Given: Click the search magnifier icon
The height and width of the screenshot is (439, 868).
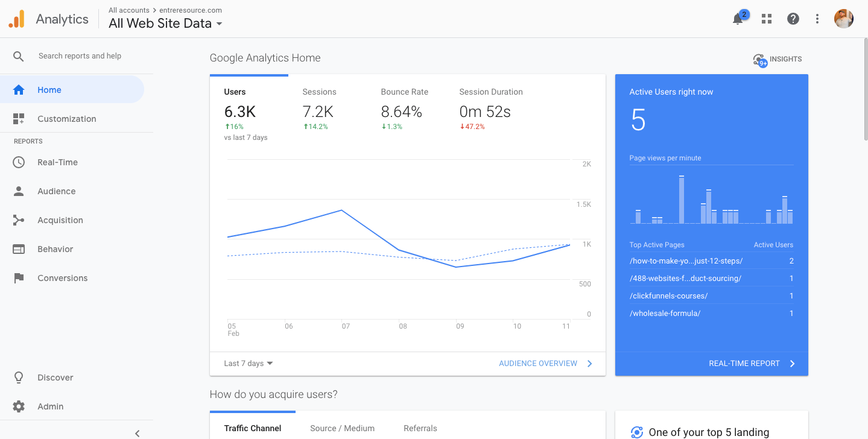Looking at the screenshot, I should [19, 56].
